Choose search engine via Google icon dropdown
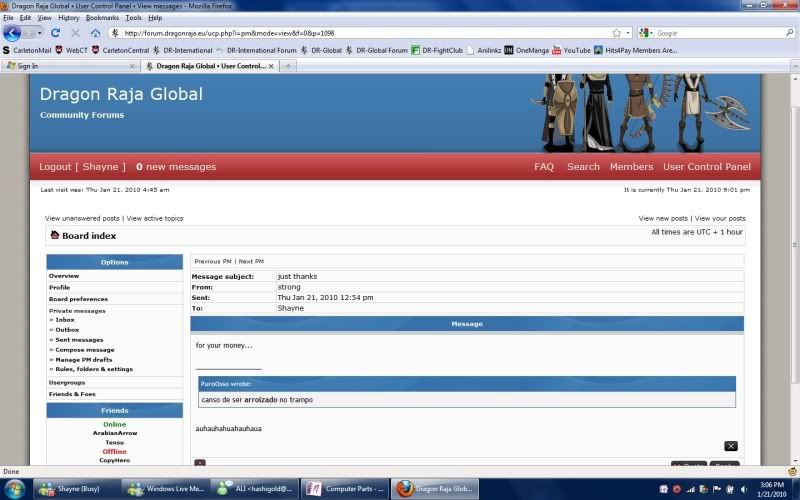 click(x=646, y=33)
